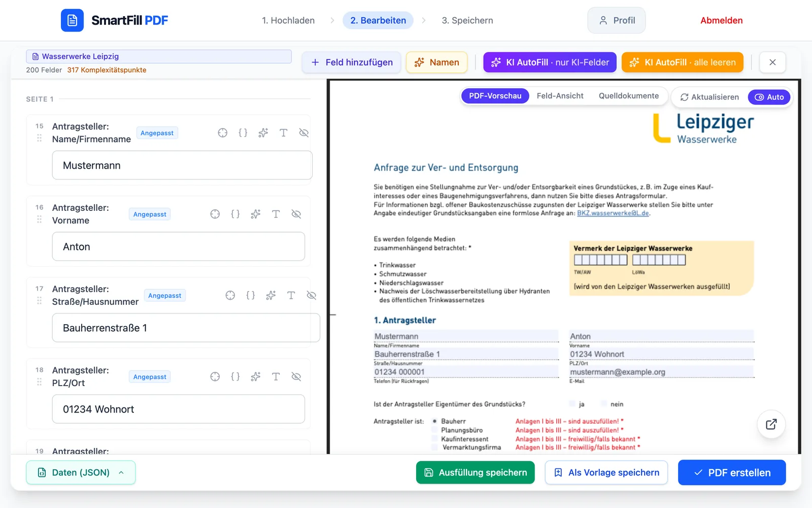Click the Abmelden link
The width and height of the screenshot is (812, 508).
pyautogui.click(x=722, y=20)
